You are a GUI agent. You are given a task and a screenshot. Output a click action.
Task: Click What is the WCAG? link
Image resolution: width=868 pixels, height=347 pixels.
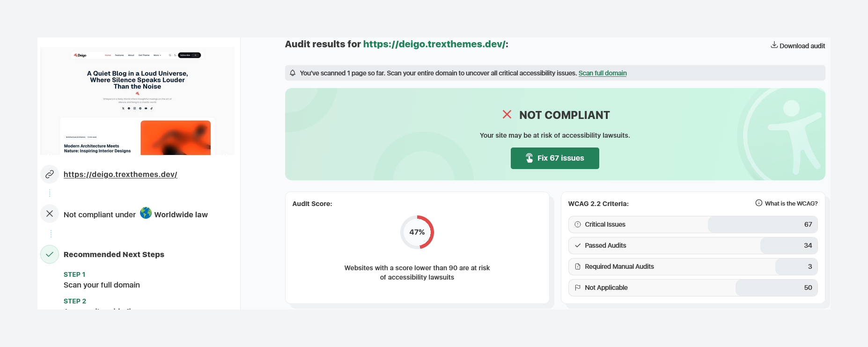(x=791, y=203)
